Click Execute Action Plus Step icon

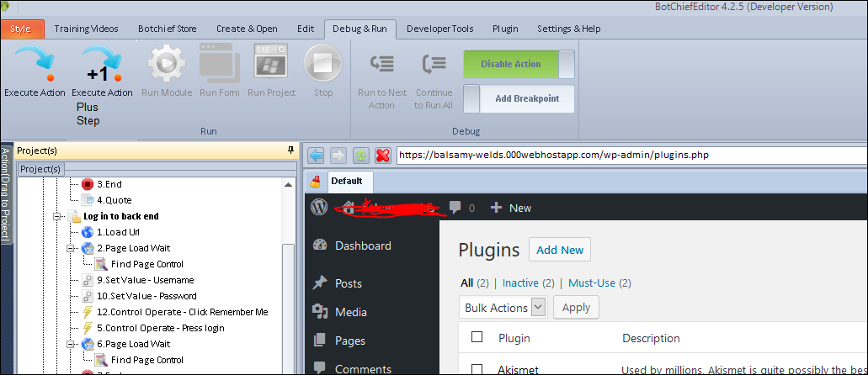tap(102, 64)
